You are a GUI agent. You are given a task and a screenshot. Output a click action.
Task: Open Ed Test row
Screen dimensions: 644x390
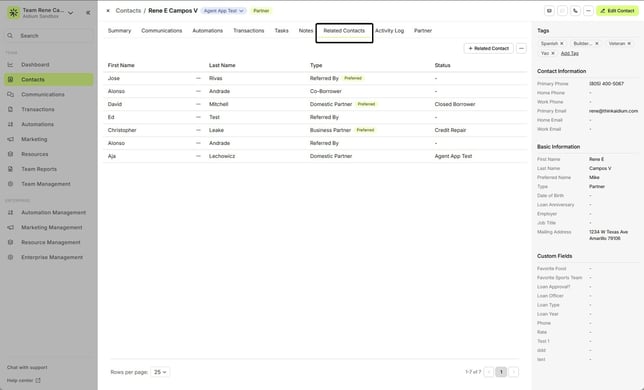(x=315, y=117)
